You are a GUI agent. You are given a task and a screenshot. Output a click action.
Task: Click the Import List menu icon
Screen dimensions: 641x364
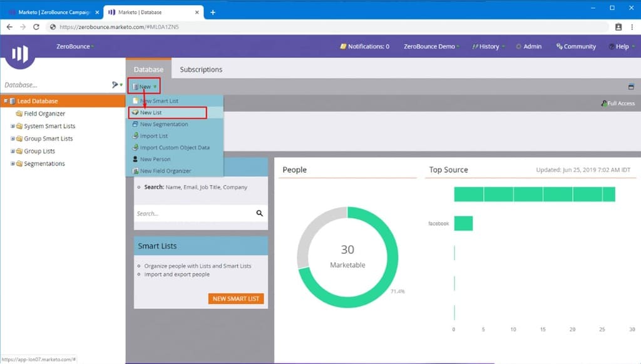point(135,136)
